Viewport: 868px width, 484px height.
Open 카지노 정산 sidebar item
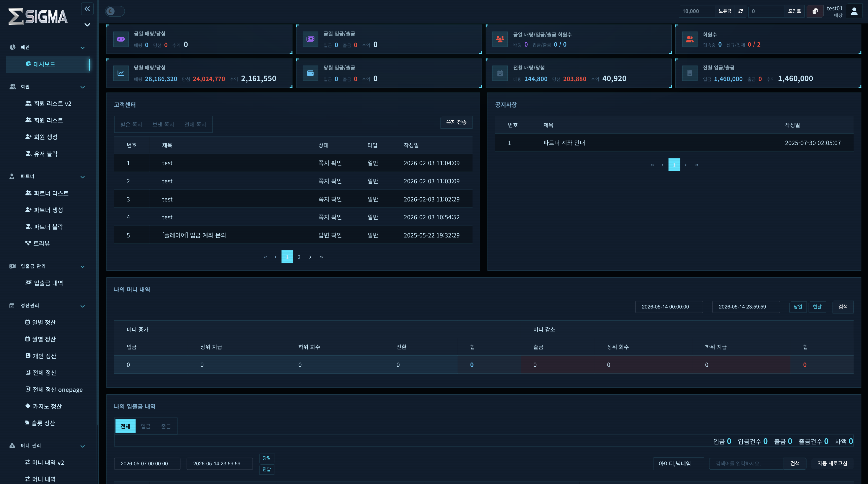[x=44, y=406]
